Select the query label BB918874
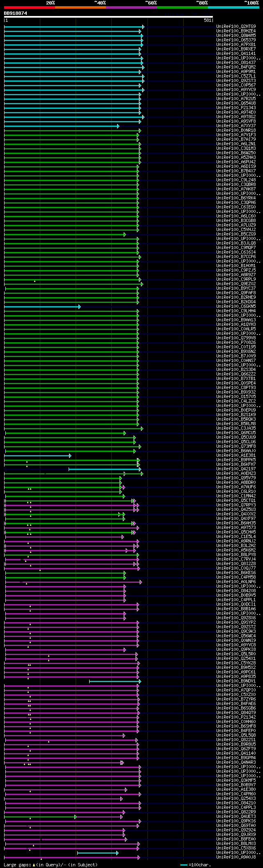 (16, 13)
